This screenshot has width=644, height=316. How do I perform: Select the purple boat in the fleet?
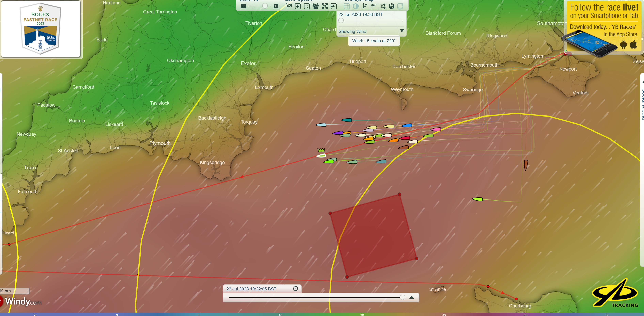point(338,133)
